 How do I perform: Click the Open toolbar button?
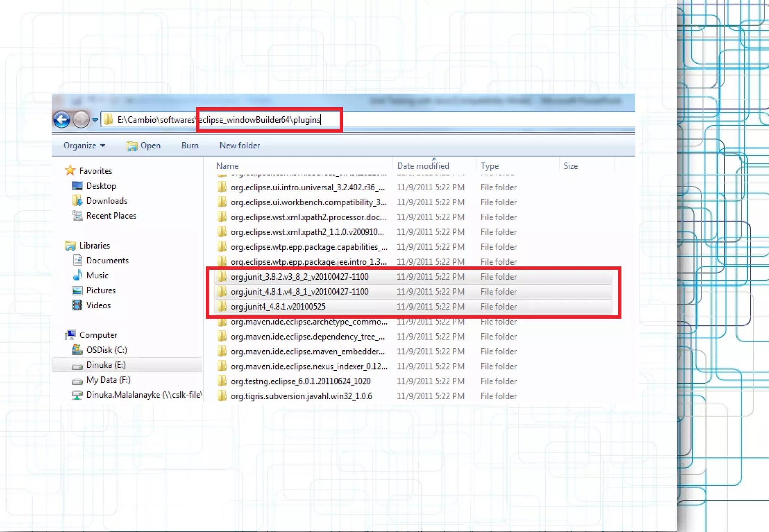click(144, 146)
